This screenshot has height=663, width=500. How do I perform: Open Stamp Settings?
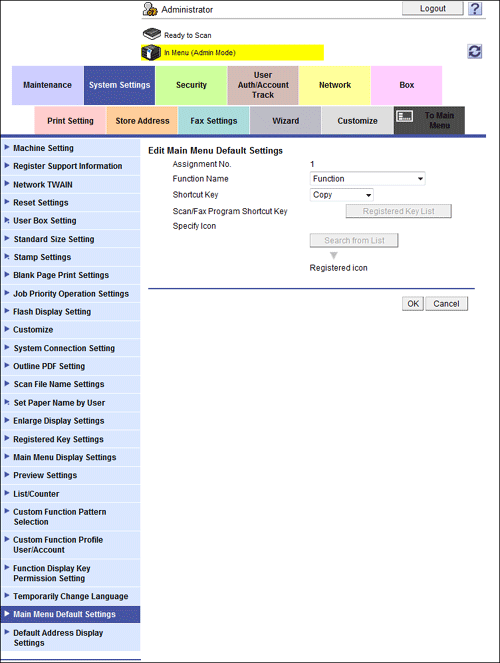coord(71,257)
